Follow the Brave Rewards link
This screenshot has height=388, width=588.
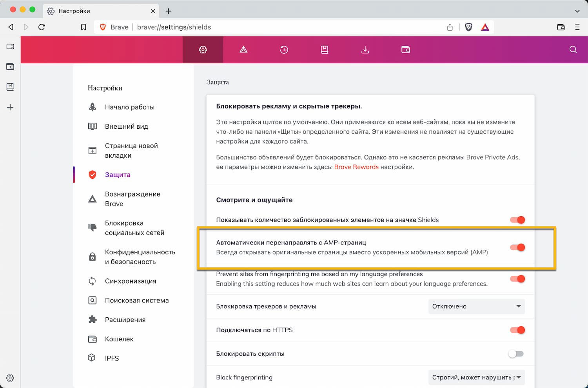coord(356,167)
